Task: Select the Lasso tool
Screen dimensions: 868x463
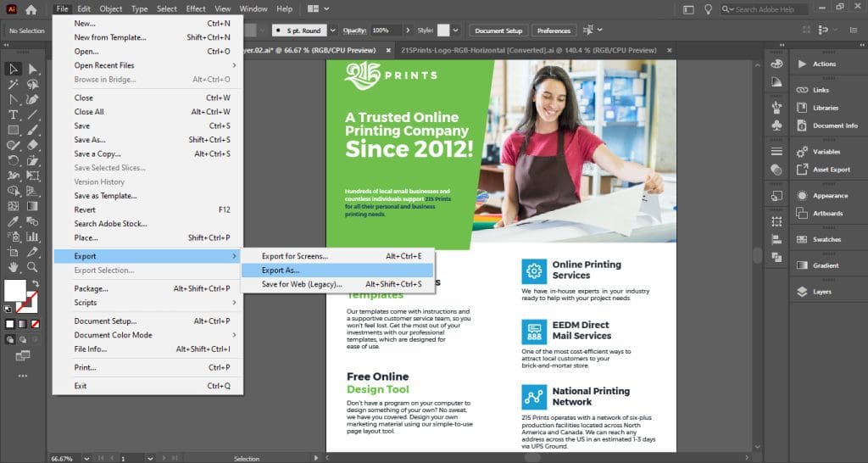Action: pyautogui.click(x=33, y=84)
